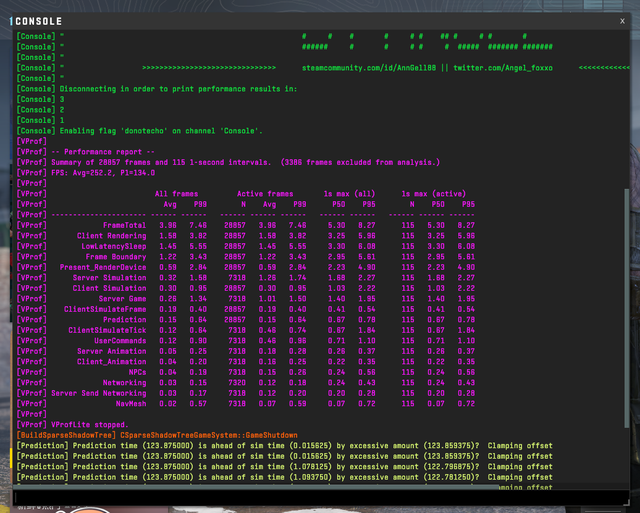Click the FrameTotal row label

(x=124, y=225)
